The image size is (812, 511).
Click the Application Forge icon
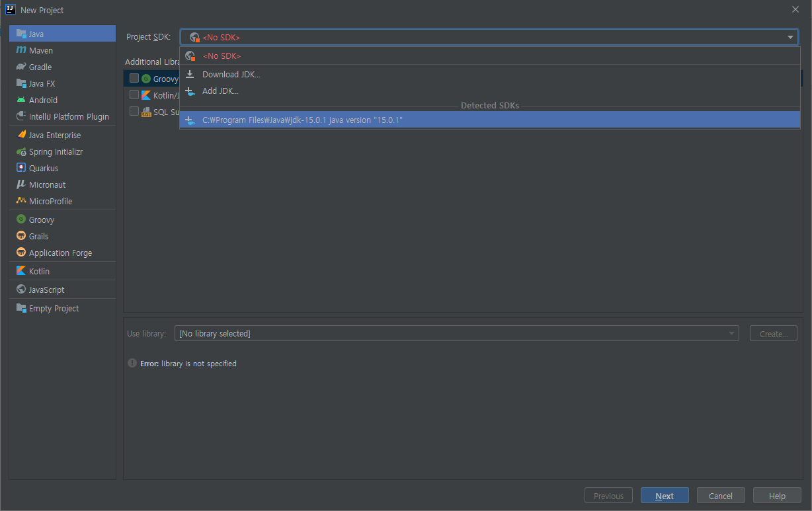pos(21,253)
